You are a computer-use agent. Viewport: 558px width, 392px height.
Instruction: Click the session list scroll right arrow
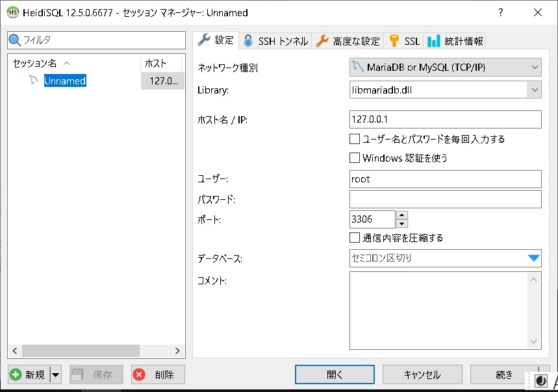pos(177,350)
